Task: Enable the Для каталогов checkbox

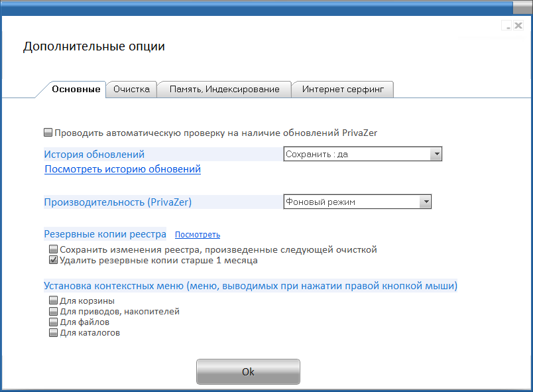Action: coord(54,333)
